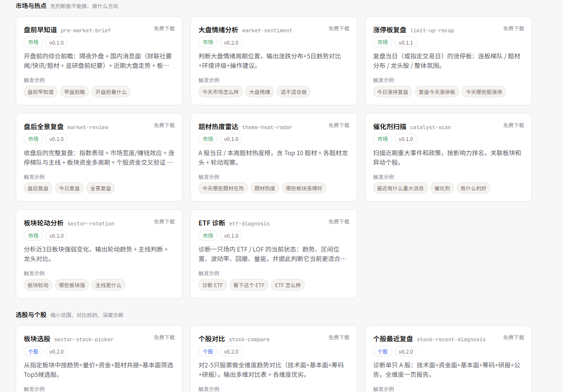Image resolution: width=563 pixels, height=392 pixels.
Task: Click 市场 tag on ETF 诊断 card
Action: point(208,236)
